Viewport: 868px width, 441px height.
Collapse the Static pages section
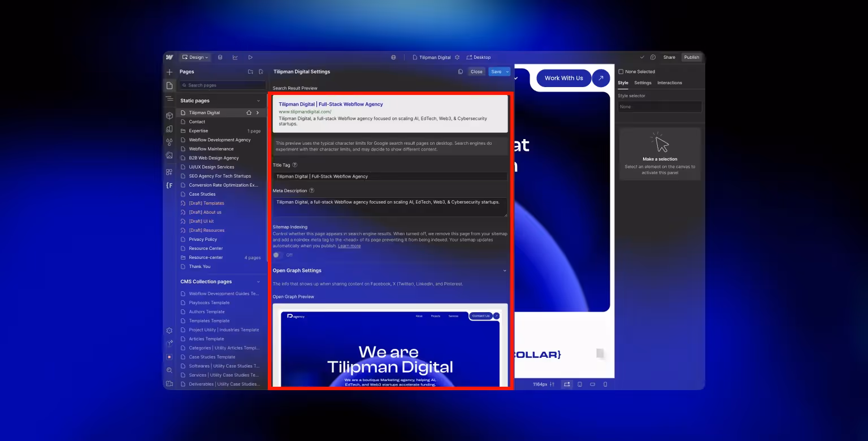click(259, 101)
